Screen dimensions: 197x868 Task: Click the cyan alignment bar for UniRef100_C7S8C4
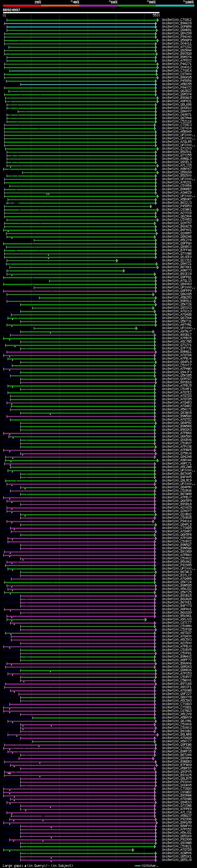click(x=83, y=71)
